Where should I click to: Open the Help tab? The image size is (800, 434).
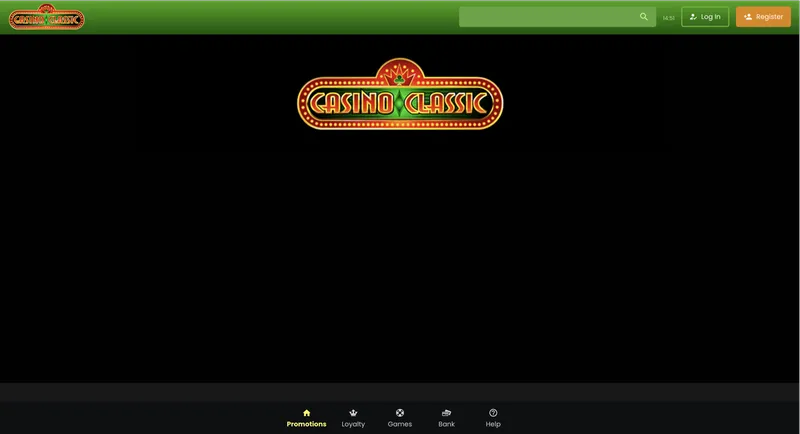(493, 418)
